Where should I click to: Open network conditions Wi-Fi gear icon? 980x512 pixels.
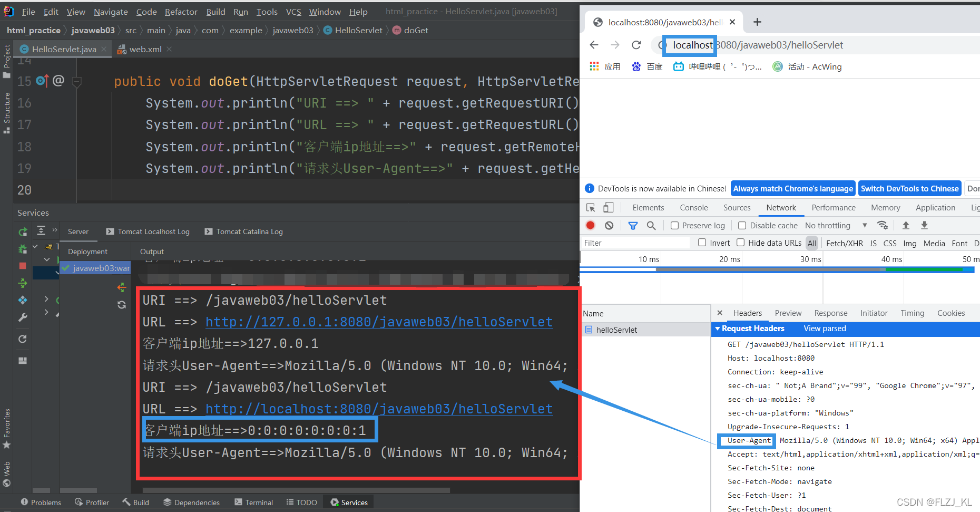[x=883, y=225]
